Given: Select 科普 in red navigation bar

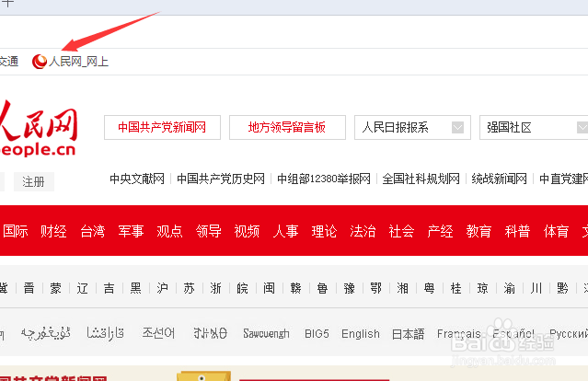Looking at the screenshot, I should point(517,231).
